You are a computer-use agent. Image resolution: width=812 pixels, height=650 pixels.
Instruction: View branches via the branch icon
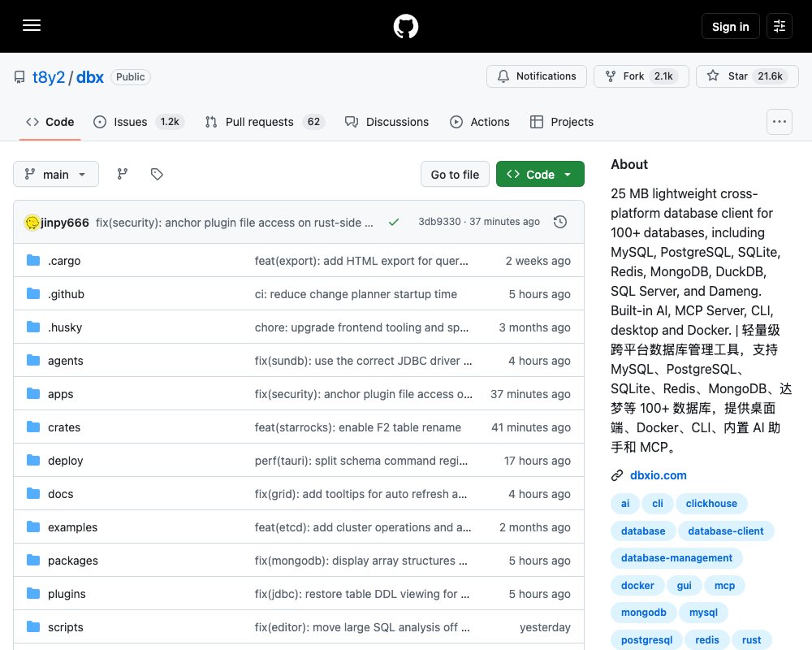pos(123,174)
